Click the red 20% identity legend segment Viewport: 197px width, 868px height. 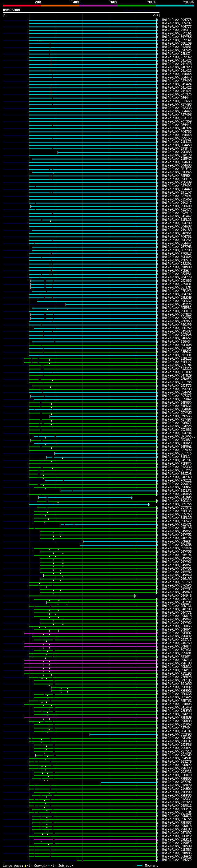click(22, 6)
